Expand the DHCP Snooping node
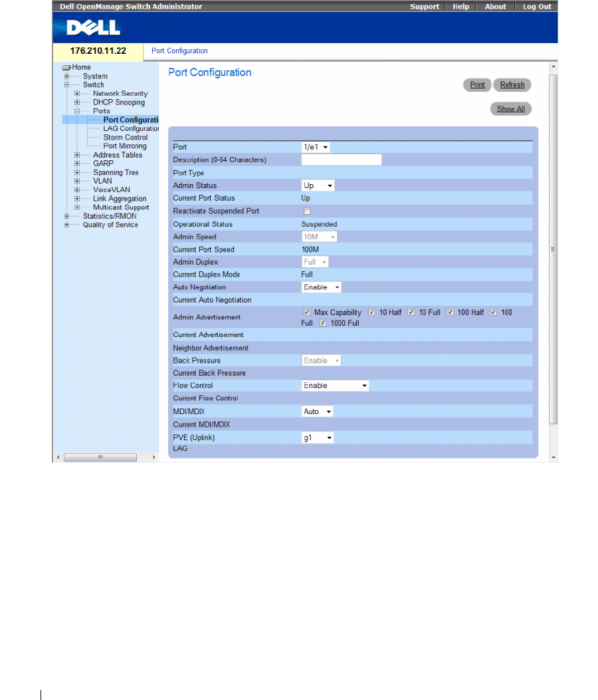 (77, 102)
